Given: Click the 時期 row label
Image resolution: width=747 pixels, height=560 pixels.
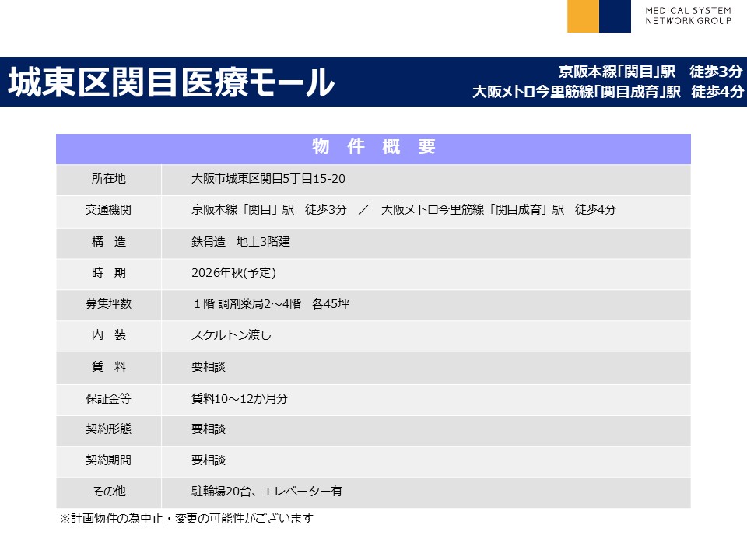Looking at the screenshot, I should [109, 272].
